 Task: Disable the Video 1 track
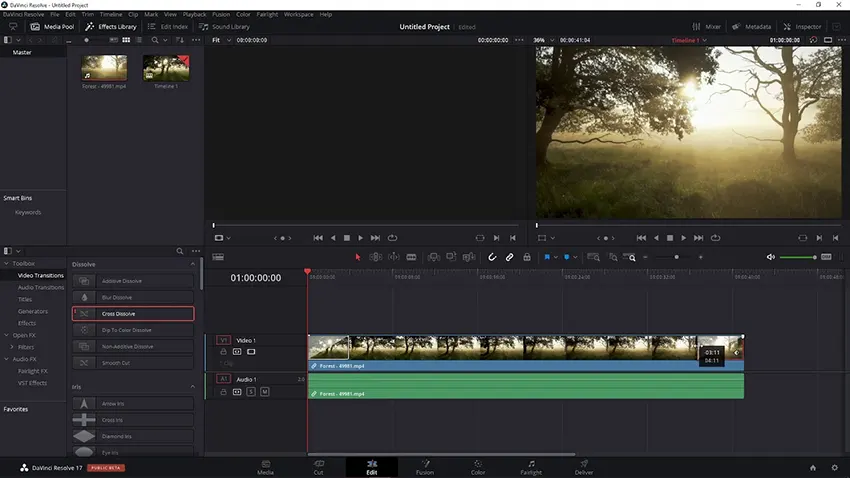(x=251, y=352)
